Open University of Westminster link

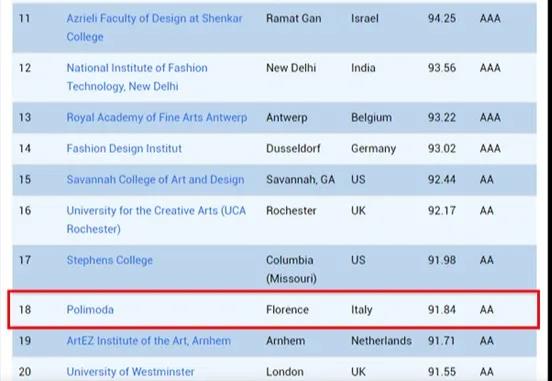tap(130, 372)
